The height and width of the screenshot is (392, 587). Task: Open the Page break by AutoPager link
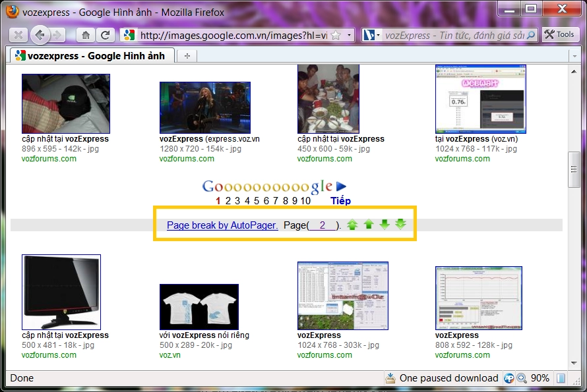[222, 225]
